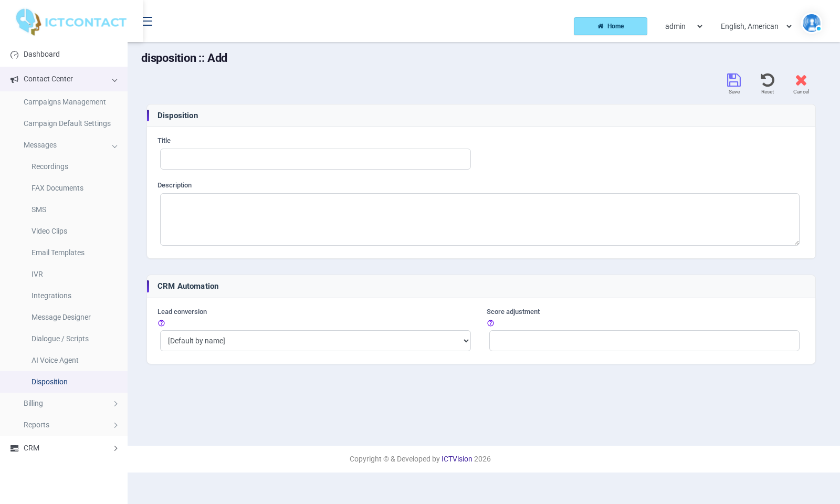Select the IVR menu item
The width and height of the screenshot is (840, 504).
pos(37,274)
